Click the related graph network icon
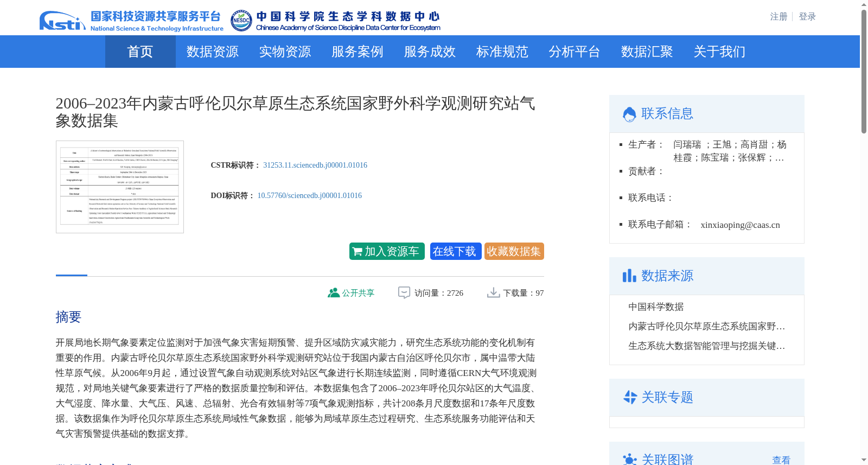Screen dimensions: 868x465 630,460
